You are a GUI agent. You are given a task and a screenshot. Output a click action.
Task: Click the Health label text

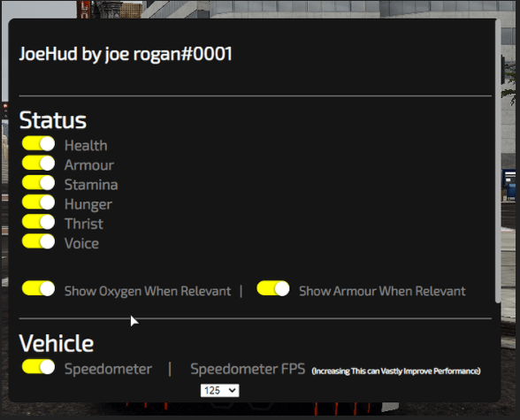[x=86, y=146]
